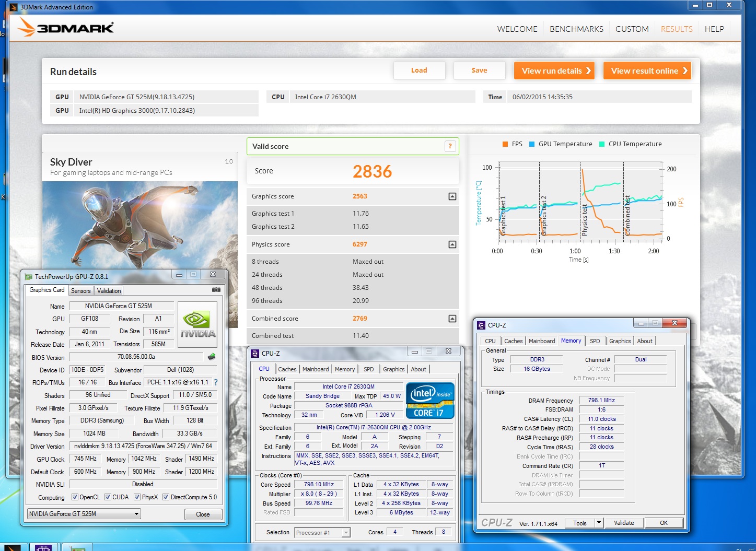The image size is (756, 551).
Task: Toggle the CUDA checkbox
Action: [108, 497]
